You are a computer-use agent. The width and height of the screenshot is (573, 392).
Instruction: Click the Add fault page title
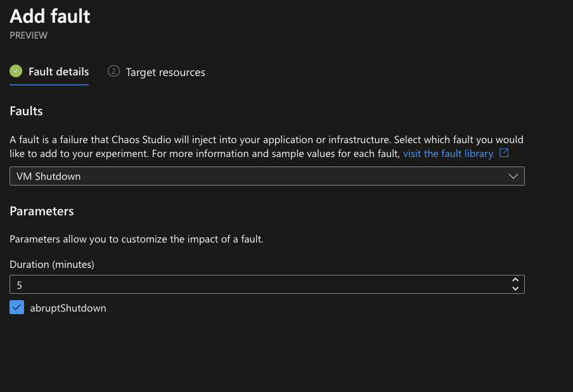point(50,16)
